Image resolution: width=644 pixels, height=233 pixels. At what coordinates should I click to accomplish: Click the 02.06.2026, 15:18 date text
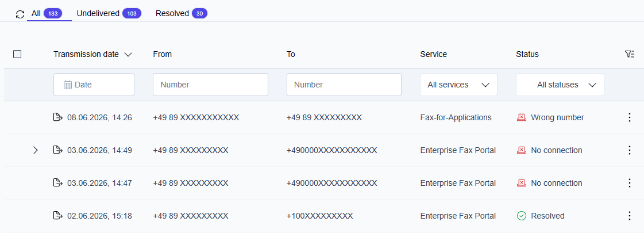[100, 216]
